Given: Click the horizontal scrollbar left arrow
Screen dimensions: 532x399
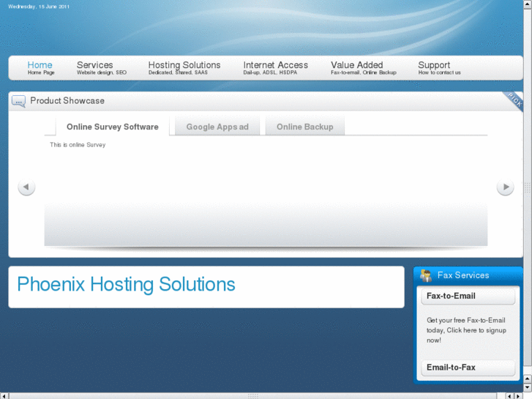Looking at the screenshot, I should pyautogui.click(x=4, y=396).
